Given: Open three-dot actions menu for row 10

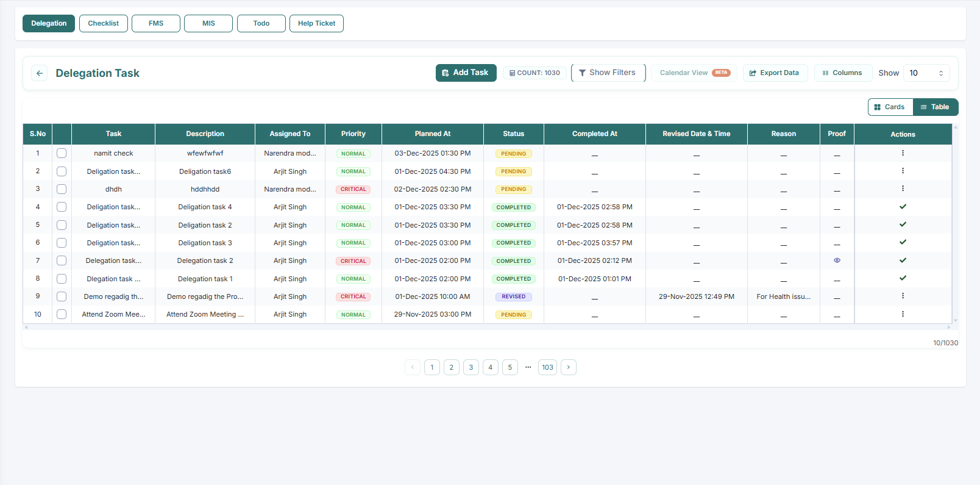Looking at the screenshot, I should coord(903,314).
